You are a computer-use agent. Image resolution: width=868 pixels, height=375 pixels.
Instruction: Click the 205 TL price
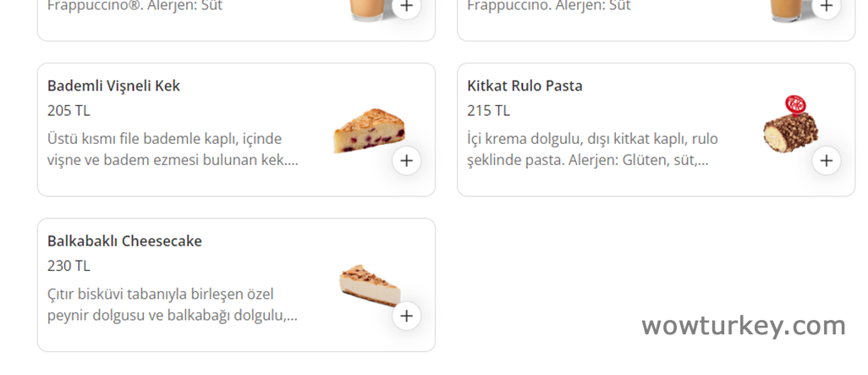click(x=69, y=111)
